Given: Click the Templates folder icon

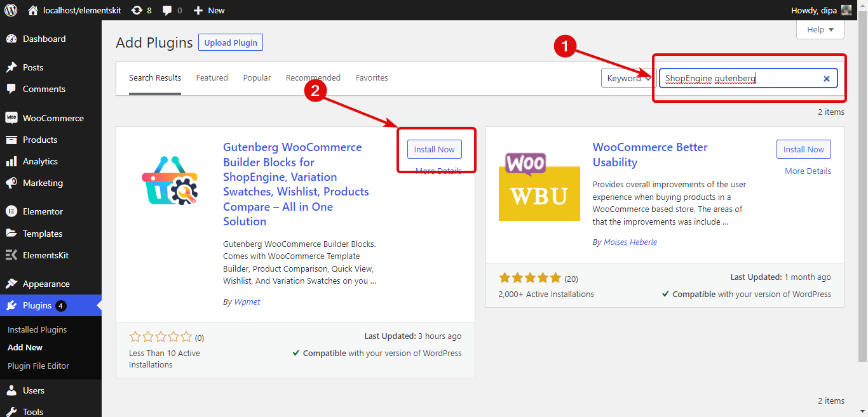Looking at the screenshot, I should coord(12,233).
